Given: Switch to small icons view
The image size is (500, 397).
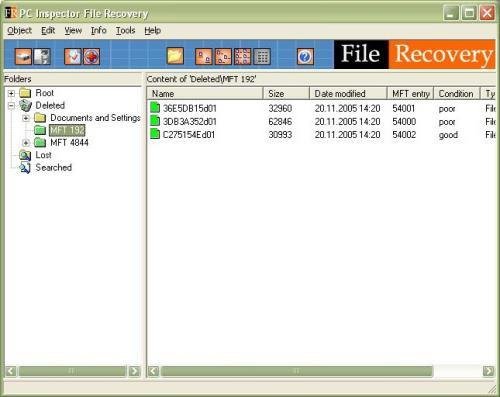Looking at the screenshot, I should tap(223, 56).
